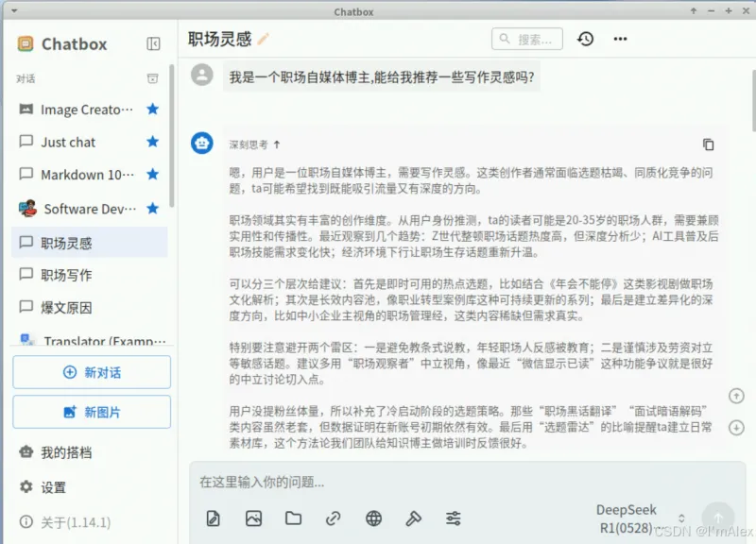This screenshot has width=756, height=544.
Task: Toggle web browsing globe icon
Action: pyautogui.click(x=373, y=518)
